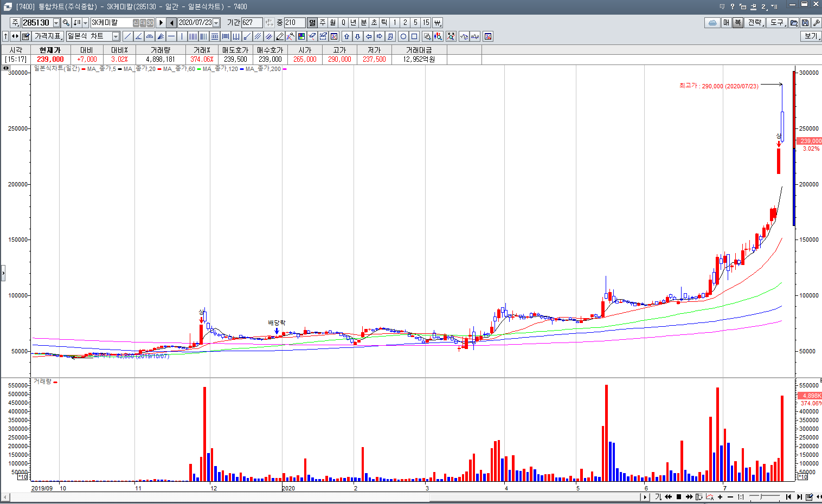Toggle tick (틱) chart period
The width and height of the screenshot is (822, 504).
tap(384, 23)
